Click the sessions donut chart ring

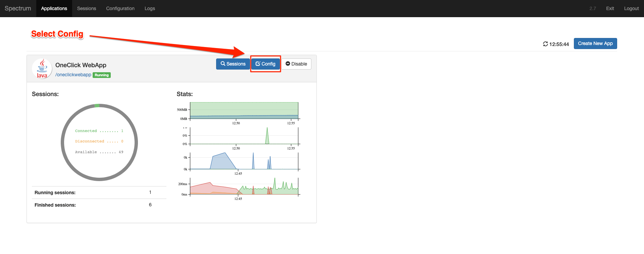62,142
